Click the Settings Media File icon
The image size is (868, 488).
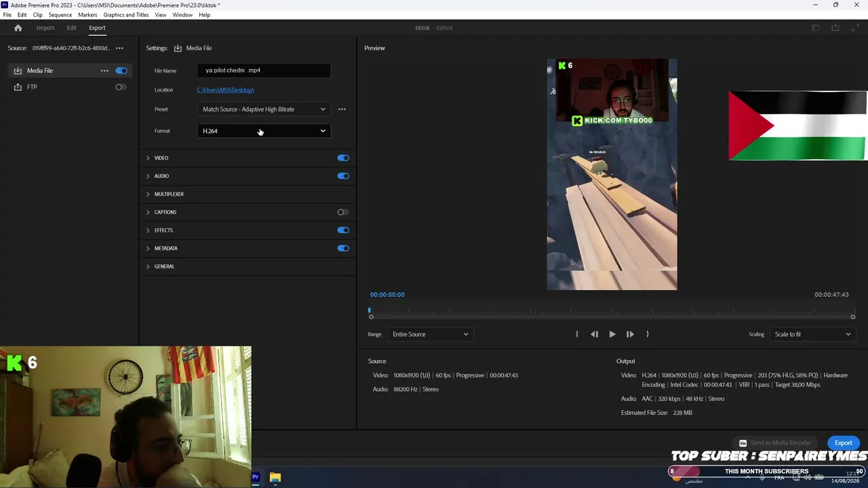pos(178,48)
